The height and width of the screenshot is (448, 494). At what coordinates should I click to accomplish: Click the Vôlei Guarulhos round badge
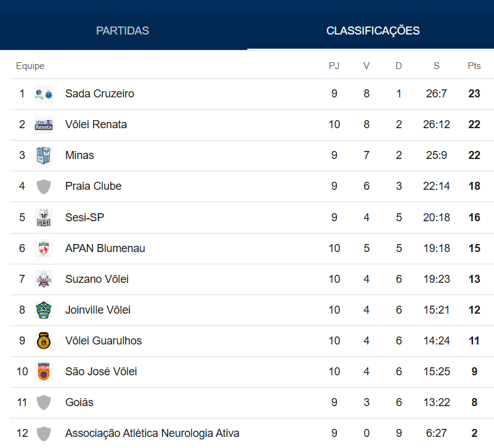[44, 341]
